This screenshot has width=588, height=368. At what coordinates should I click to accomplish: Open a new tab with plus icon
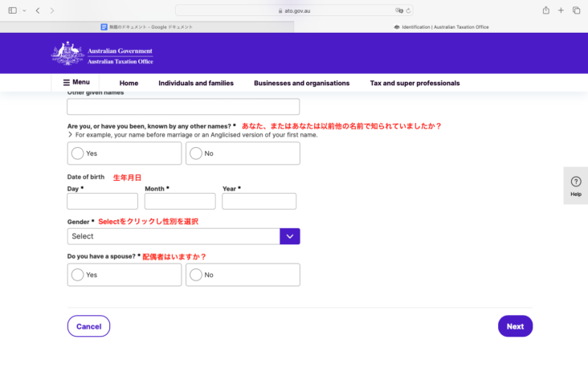[x=561, y=10]
